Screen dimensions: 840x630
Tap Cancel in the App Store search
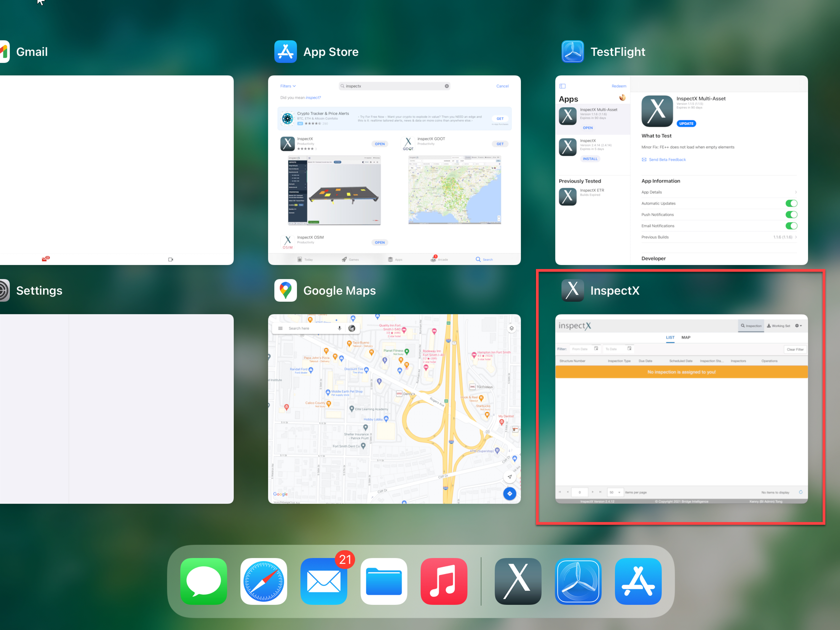[x=503, y=86]
